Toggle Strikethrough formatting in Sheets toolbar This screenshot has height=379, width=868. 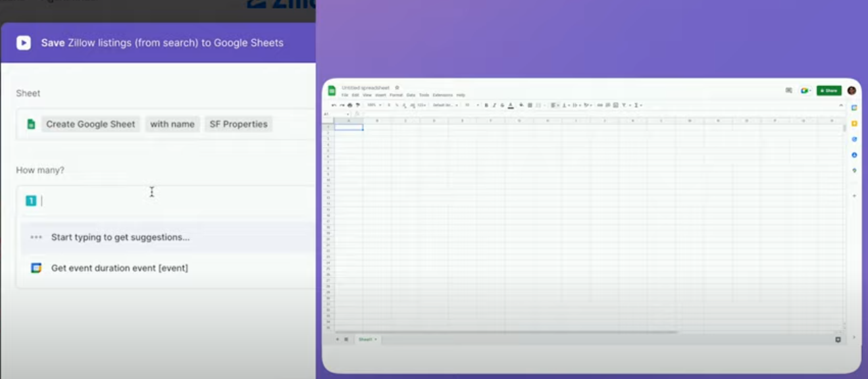[x=502, y=105]
